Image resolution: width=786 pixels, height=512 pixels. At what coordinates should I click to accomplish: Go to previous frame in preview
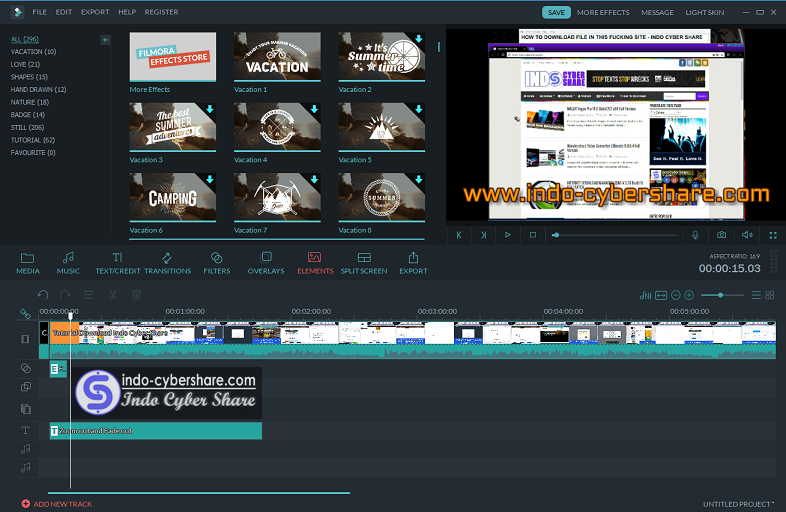[459, 235]
